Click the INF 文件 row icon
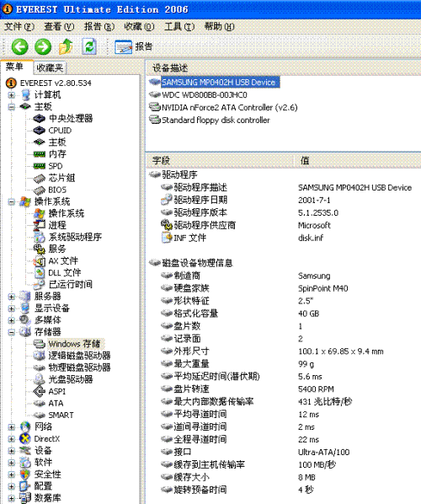 [x=167, y=238]
